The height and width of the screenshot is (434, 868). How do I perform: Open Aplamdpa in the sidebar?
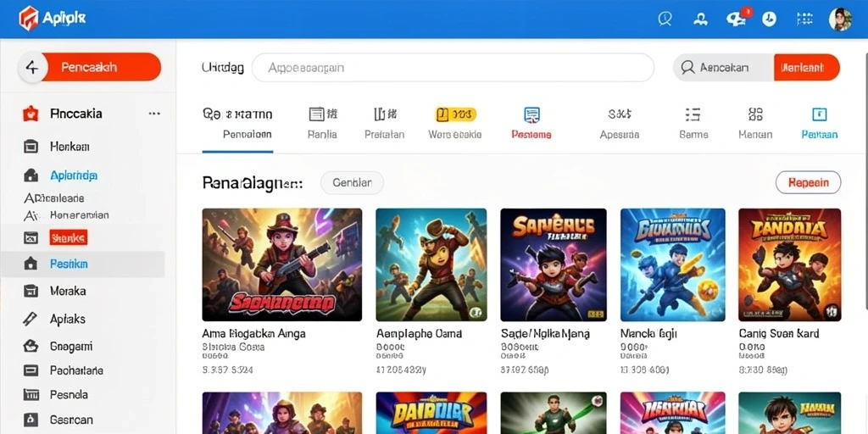click(x=74, y=175)
